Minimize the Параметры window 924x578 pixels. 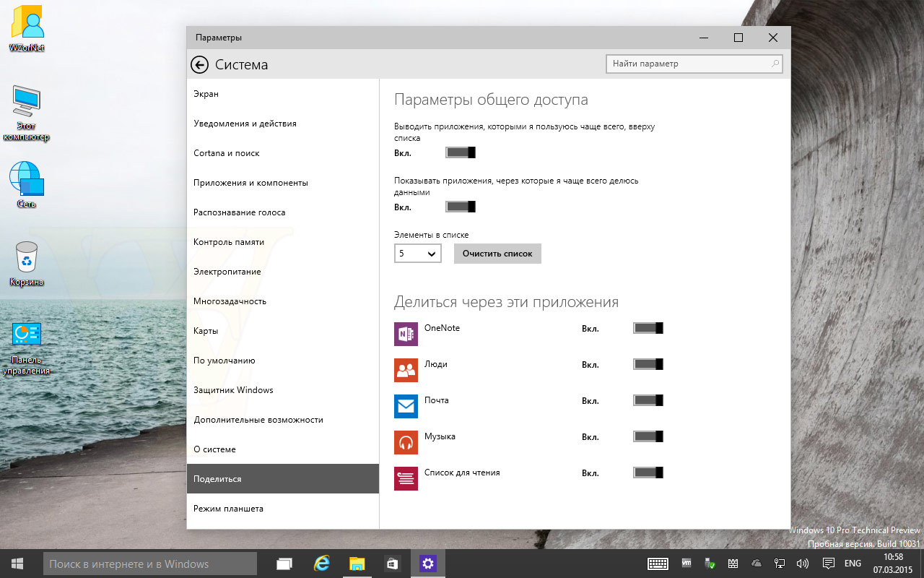[x=704, y=38]
